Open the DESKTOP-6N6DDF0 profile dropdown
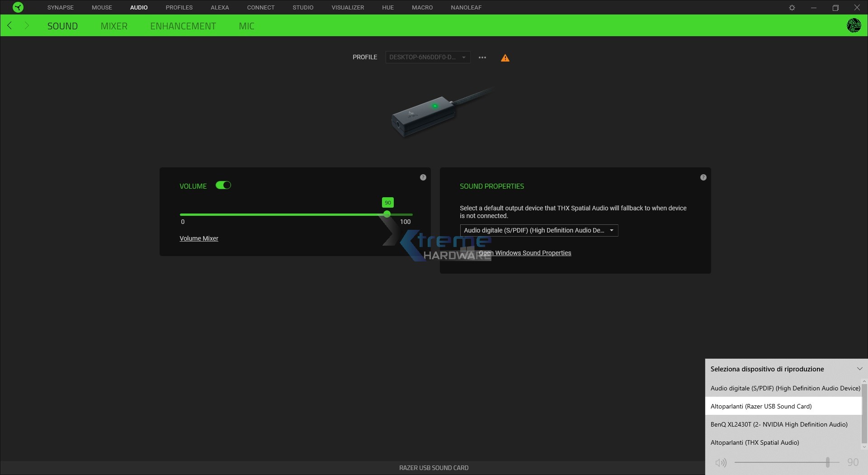The width and height of the screenshot is (868, 475). pyautogui.click(x=427, y=57)
